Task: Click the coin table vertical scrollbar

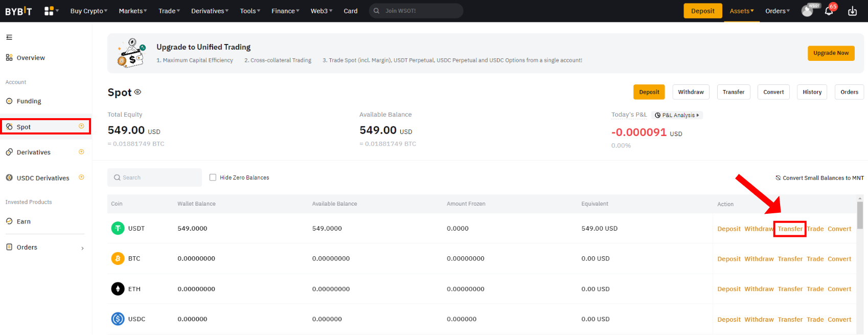Action: (x=860, y=215)
